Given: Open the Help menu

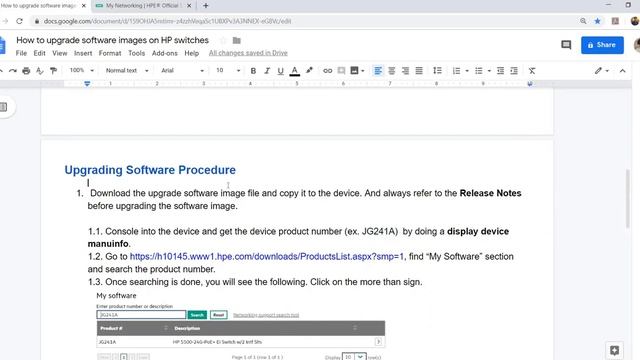Looking at the screenshot, I should click(191, 53).
